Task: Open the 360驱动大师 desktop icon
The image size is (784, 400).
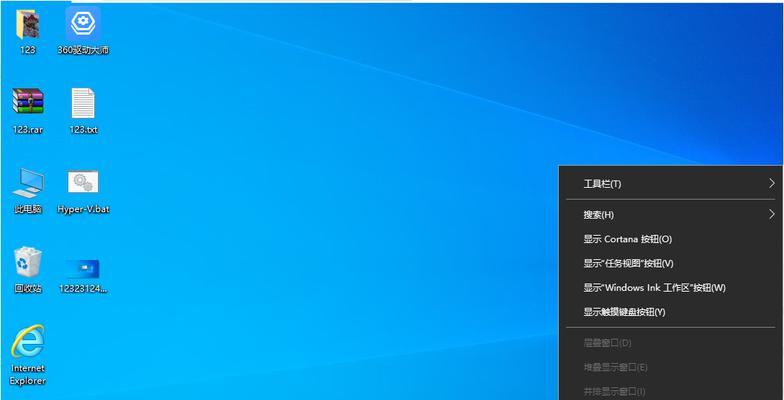Action: [x=83, y=24]
